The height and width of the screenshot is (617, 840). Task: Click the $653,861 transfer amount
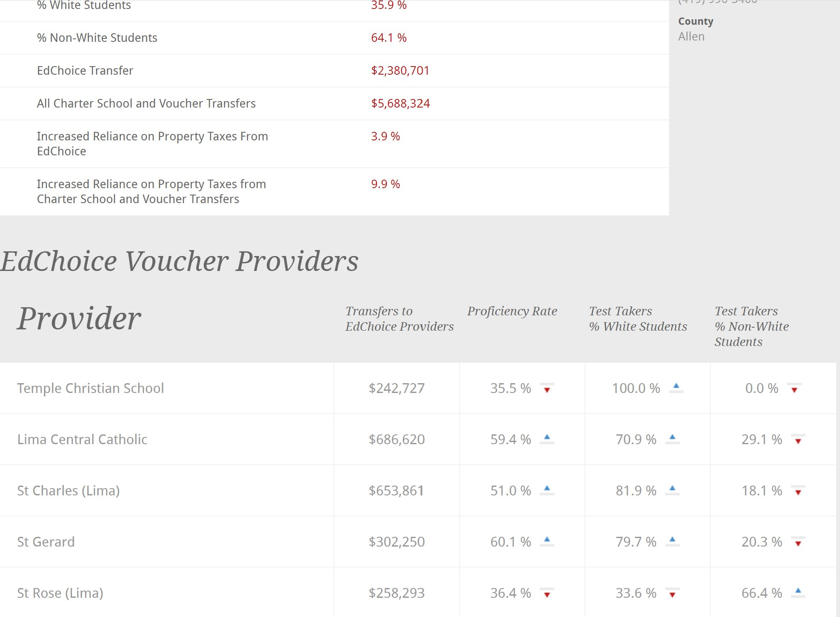tap(397, 491)
